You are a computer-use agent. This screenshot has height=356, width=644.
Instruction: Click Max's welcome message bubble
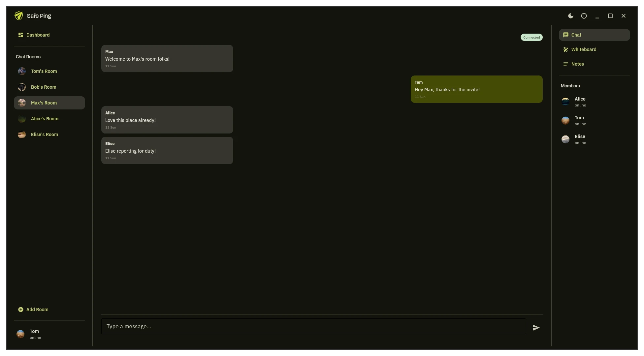[167, 58]
